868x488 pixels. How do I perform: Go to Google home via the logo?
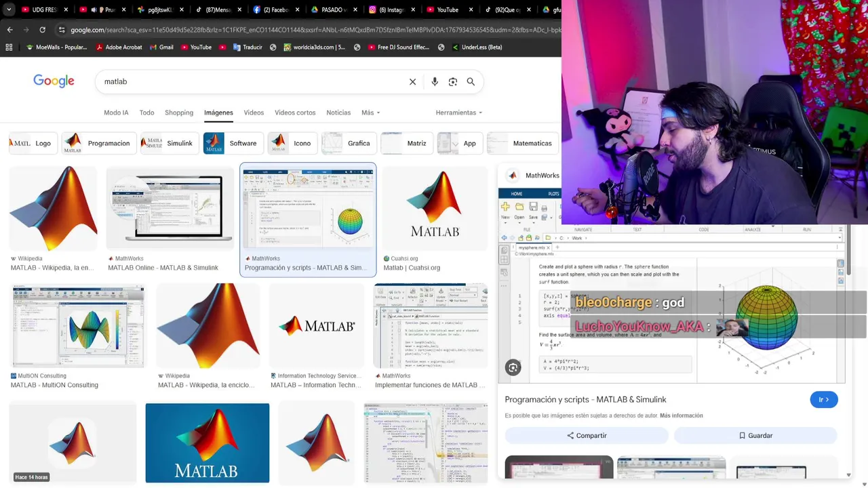pos(54,81)
